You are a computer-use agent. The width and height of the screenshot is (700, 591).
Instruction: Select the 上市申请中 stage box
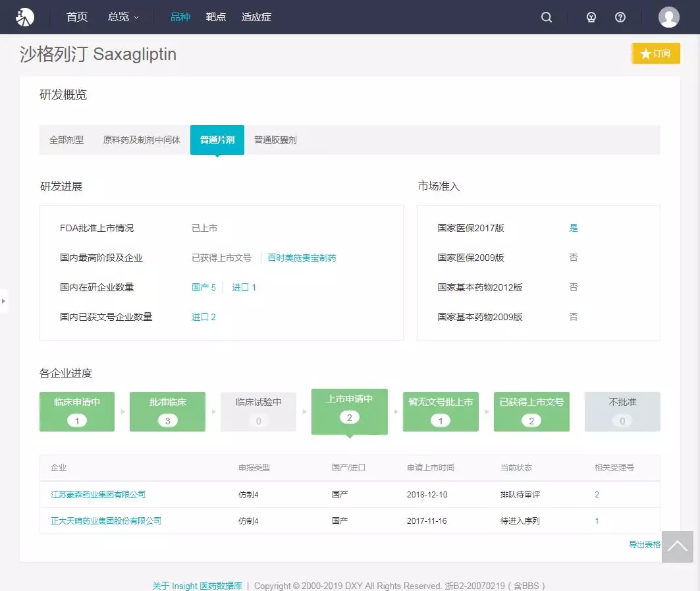350,411
